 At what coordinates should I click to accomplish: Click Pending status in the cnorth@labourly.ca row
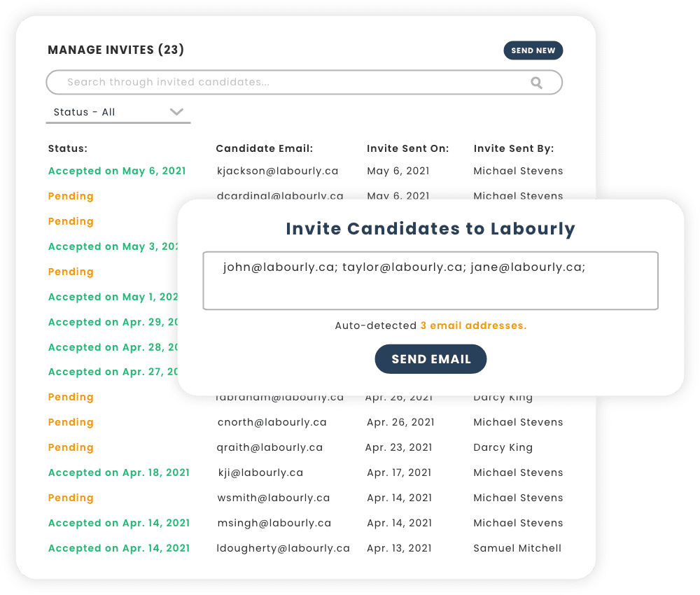[71, 422]
